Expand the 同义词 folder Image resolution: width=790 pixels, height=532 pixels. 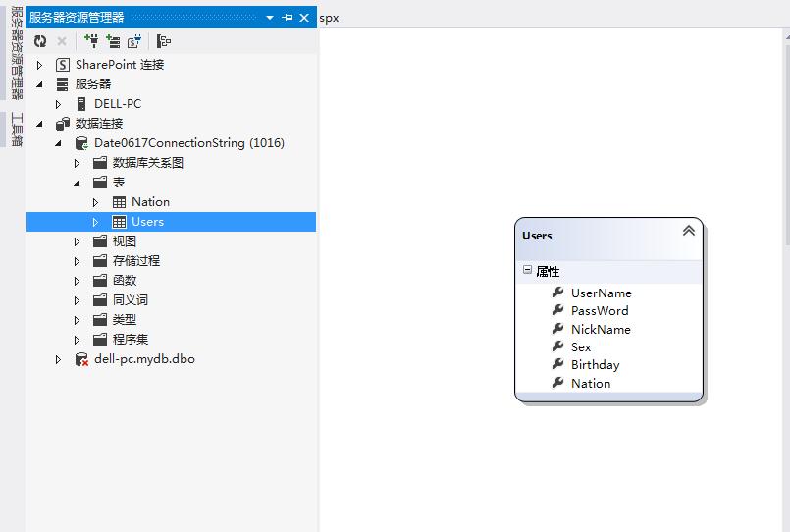[78, 300]
